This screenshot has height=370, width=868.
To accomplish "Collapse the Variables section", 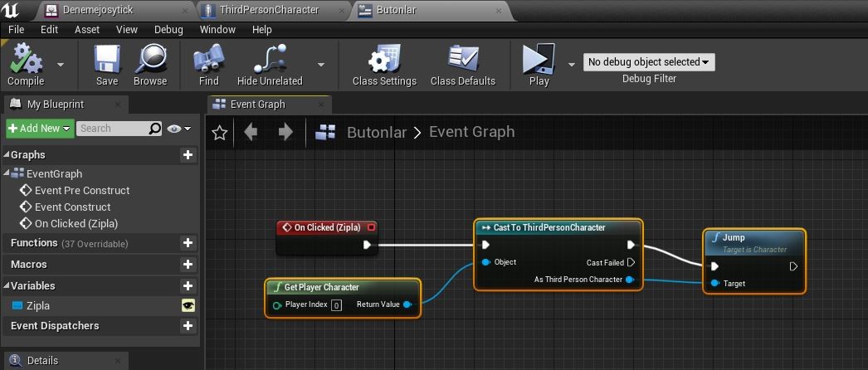I will (6, 286).
